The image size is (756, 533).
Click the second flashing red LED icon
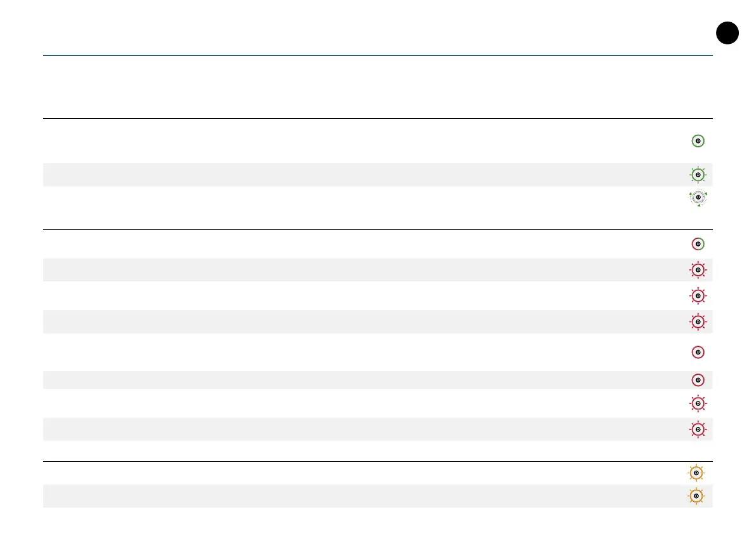[698, 296]
